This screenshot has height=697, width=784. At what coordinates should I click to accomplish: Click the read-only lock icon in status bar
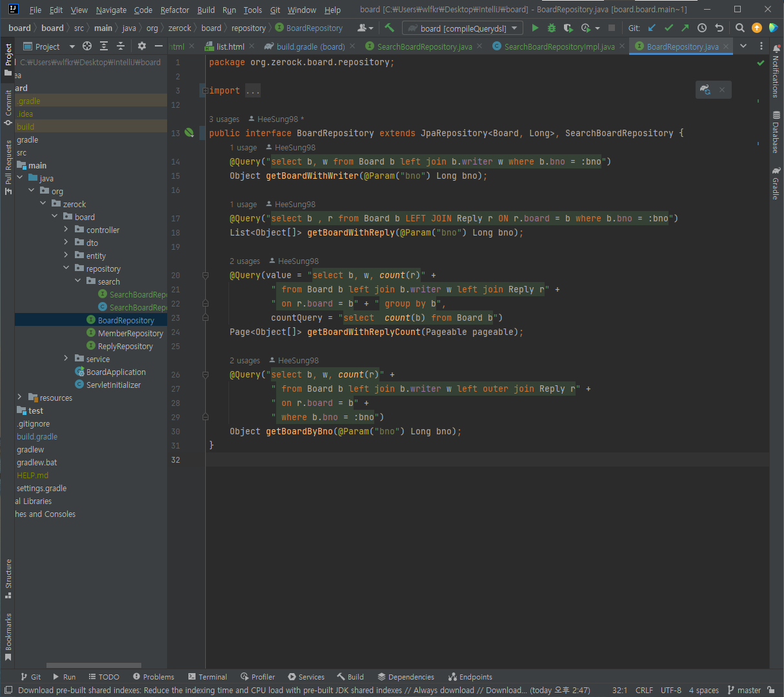click(x=771, y=690)
